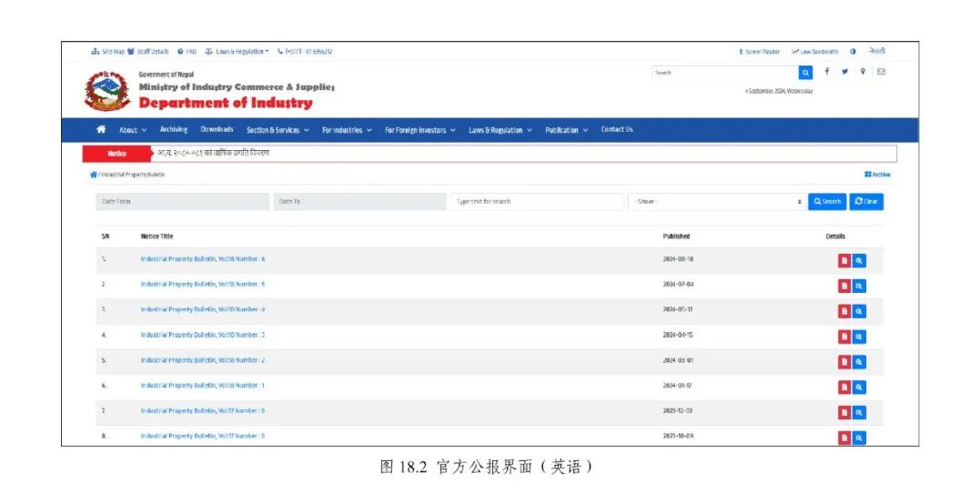Click the blue header search magnifier button
The image size is (980, 493).
pyautogui.click(x=805, y=73)
